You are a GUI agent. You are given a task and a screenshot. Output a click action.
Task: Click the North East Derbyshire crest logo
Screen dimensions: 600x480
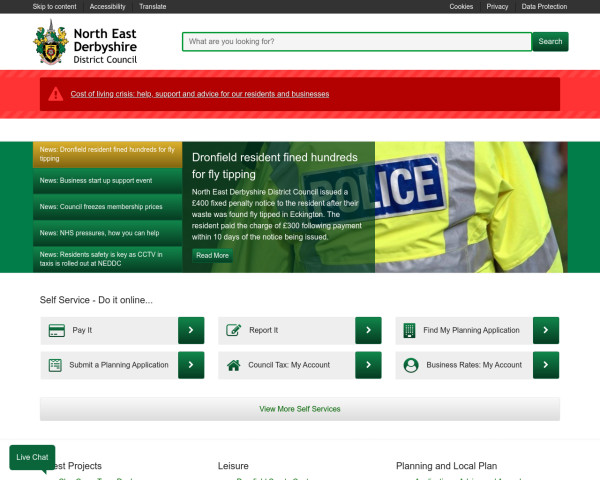(51, 42)
